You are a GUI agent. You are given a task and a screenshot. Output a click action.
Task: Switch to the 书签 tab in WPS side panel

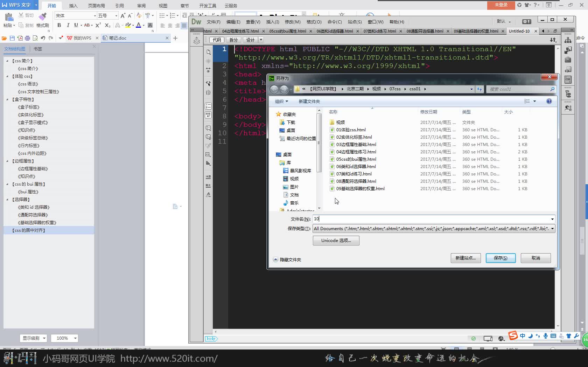(x=38, y=49)
